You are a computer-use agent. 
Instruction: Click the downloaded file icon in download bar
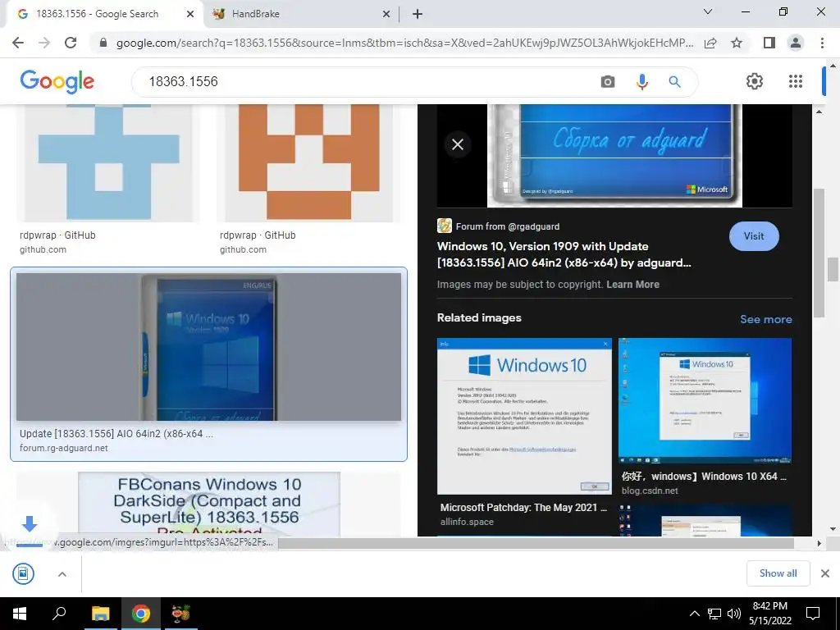click(x=23, y=573)
